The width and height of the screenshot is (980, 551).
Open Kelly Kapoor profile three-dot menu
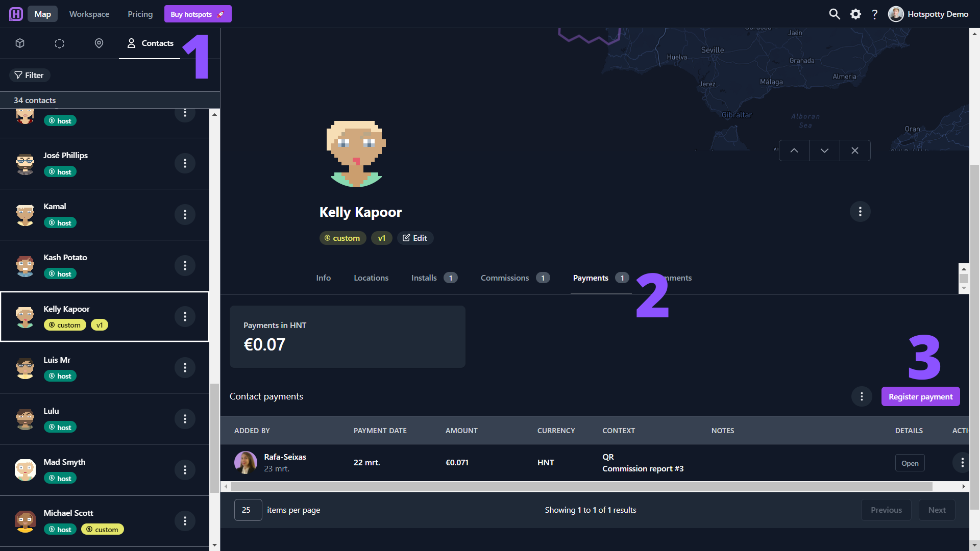point(860,211)
